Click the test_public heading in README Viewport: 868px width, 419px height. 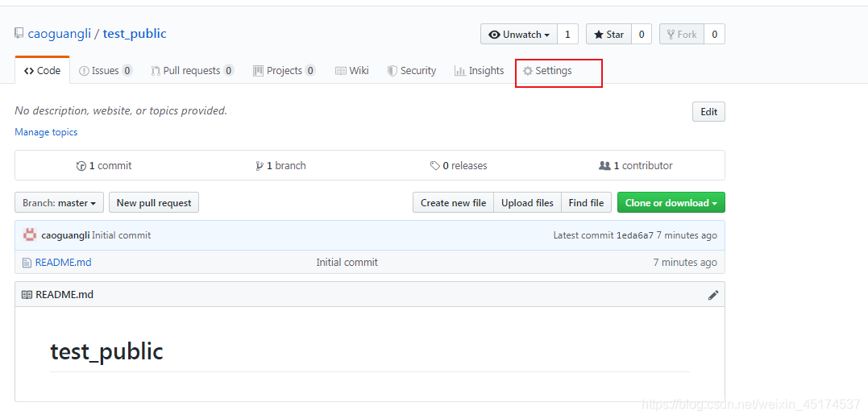pyautogui.click(x=107, y=351)
